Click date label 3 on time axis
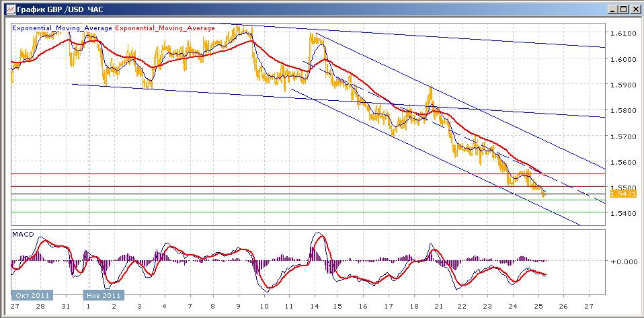Image resolution: width=644 pixels, height=318 pixels. tap(139, 307)
